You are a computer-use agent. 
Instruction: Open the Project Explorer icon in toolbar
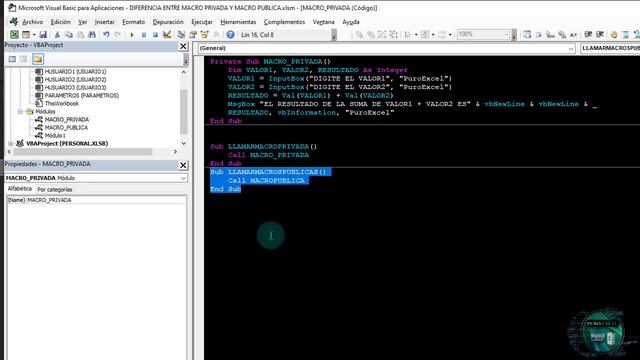click(181, 35)
